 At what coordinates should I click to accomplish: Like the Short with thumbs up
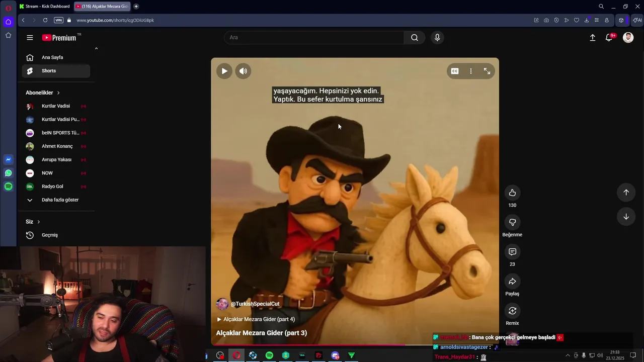[512, 193]
